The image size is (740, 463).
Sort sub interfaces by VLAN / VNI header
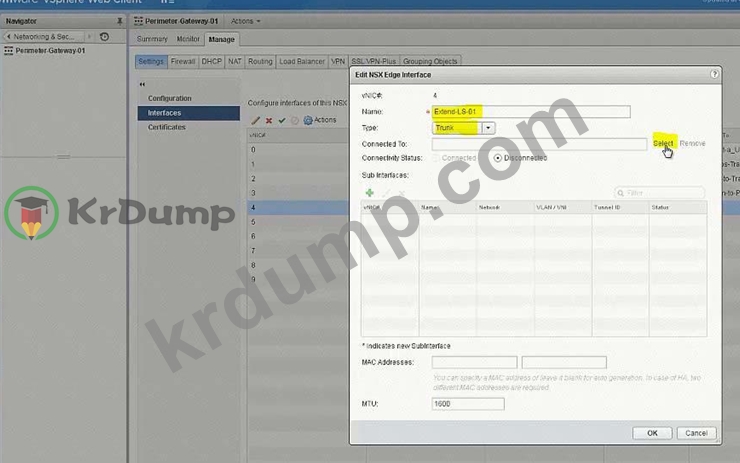click(x=563, y=207)
